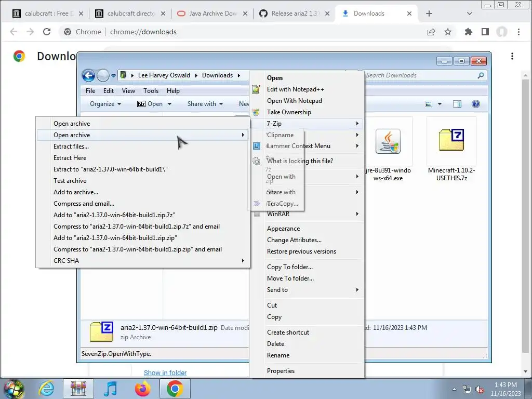Click the search magnifier in Search Downloads
Viewport: 532px width, 399px height.
click(481, 75)
